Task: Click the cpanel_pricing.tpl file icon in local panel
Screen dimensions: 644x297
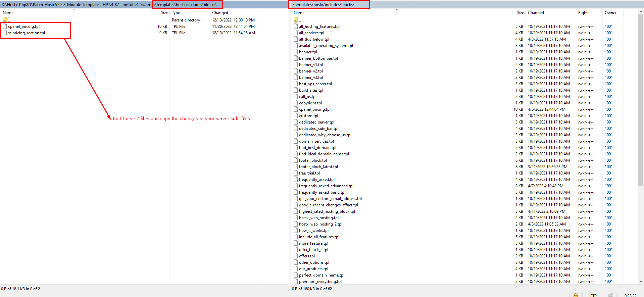Action: [5, 27]
